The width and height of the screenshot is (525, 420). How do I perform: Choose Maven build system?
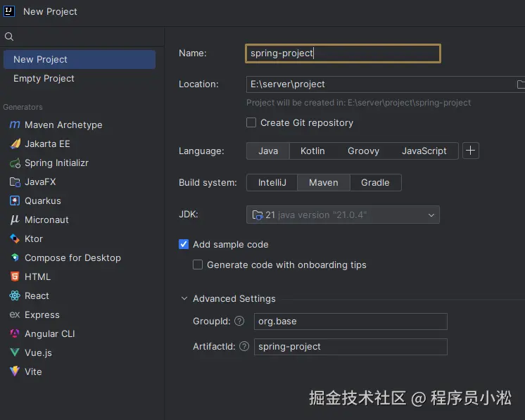coord(324,183)
